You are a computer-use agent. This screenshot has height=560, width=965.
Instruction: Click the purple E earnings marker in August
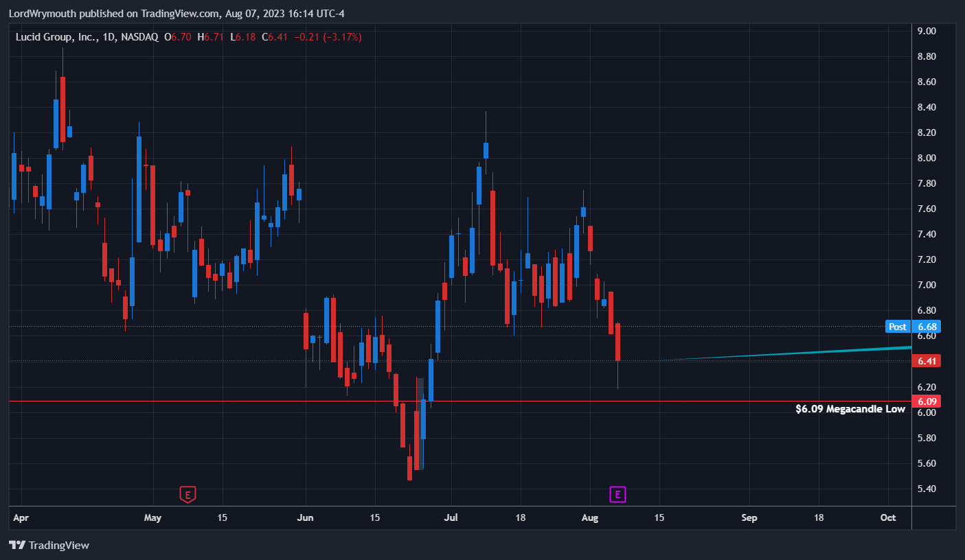618,493
